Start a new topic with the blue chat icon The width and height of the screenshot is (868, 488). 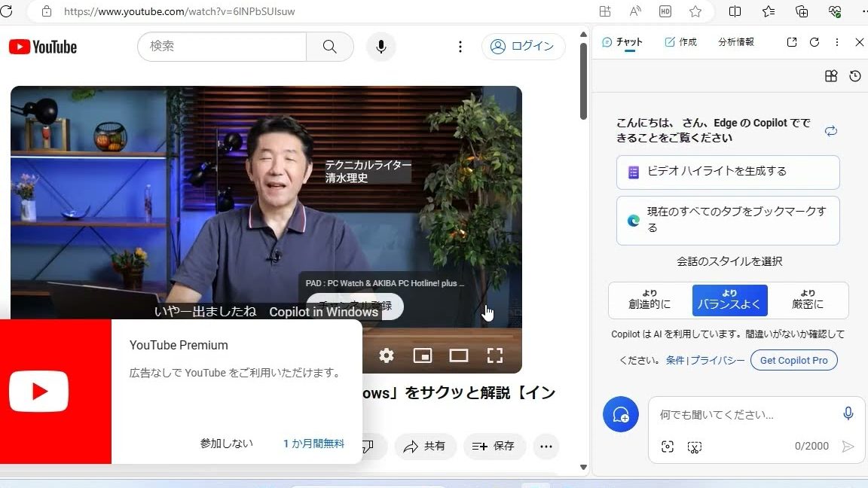coord(621,414)
